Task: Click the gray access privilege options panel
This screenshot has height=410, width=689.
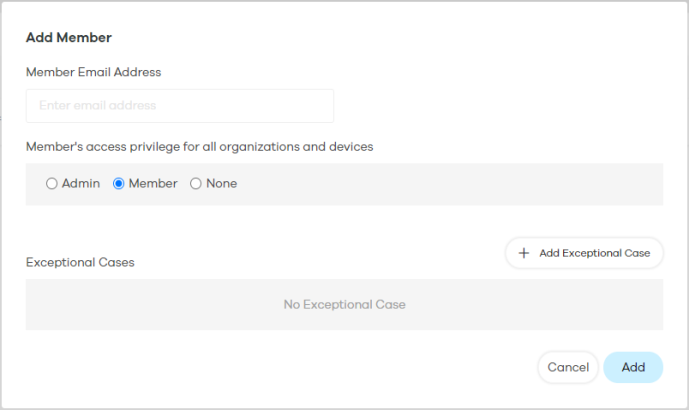Action: (x=344, y=184)
